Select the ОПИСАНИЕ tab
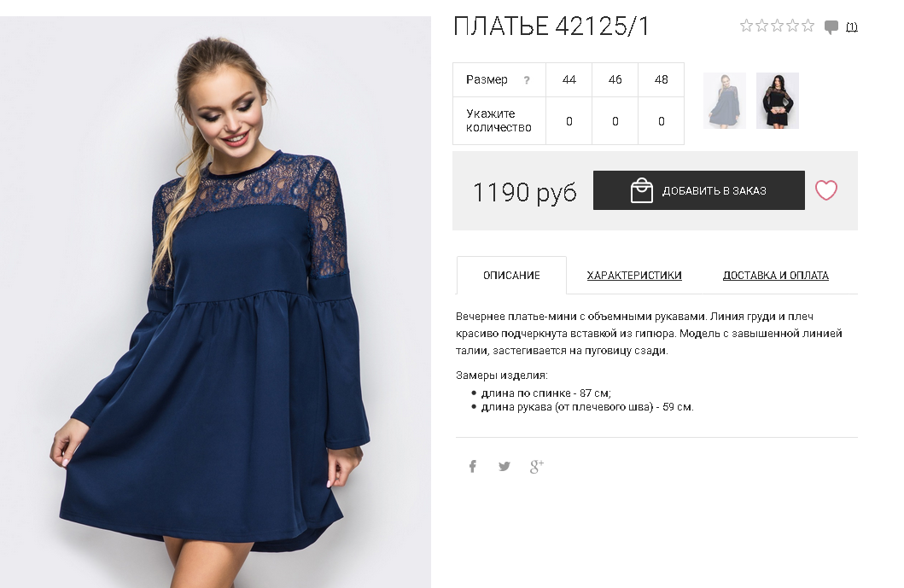 pyautogui.click(x=511, y=276)
